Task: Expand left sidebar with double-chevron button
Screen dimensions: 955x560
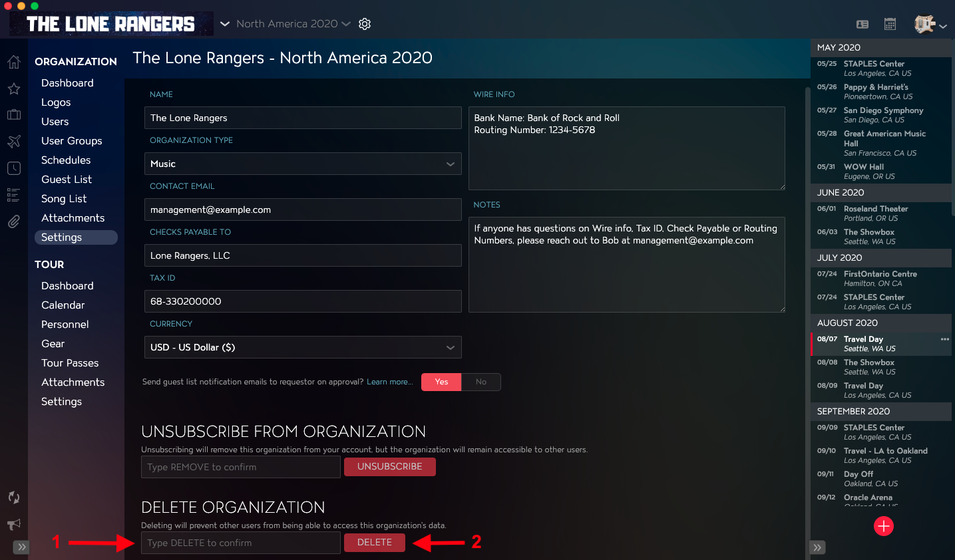Action: tap(21, 547)
